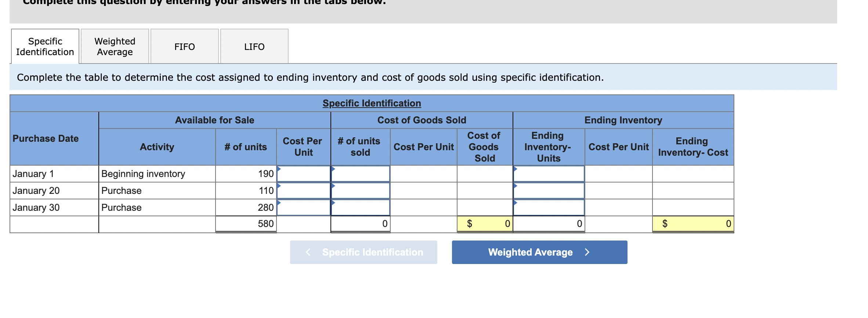Select January 1 Ending Inventory Units input
This screenshot has height=318, width=868.
(x=549, y=174)
